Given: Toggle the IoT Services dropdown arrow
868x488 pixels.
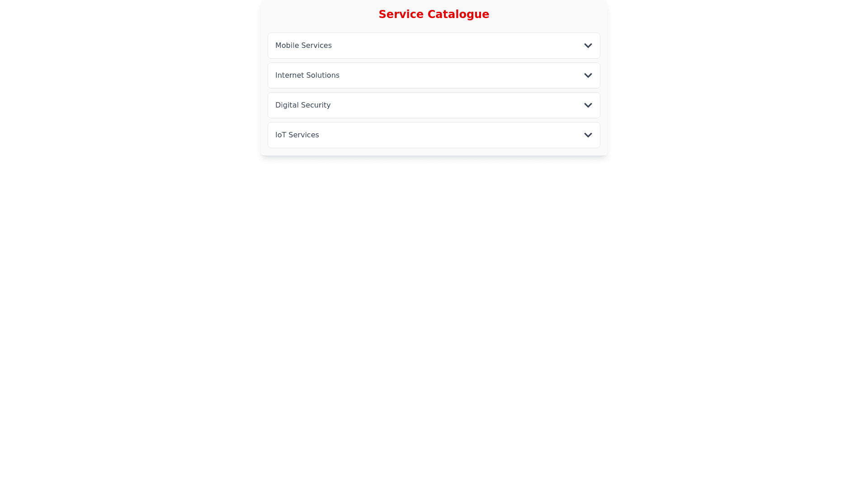Looking at the screenshot, I should point(588,135).
